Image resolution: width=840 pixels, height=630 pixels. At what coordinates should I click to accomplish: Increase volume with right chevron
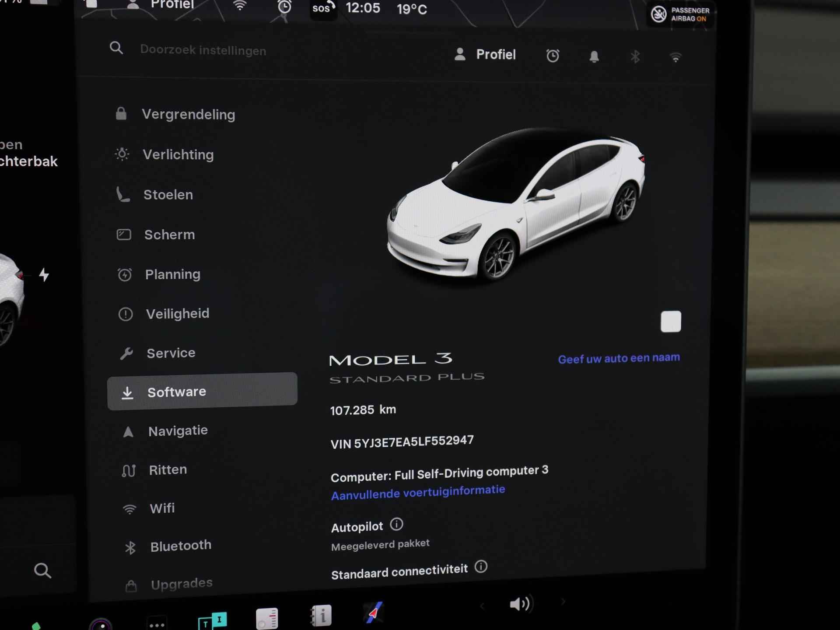pos(563,602)
